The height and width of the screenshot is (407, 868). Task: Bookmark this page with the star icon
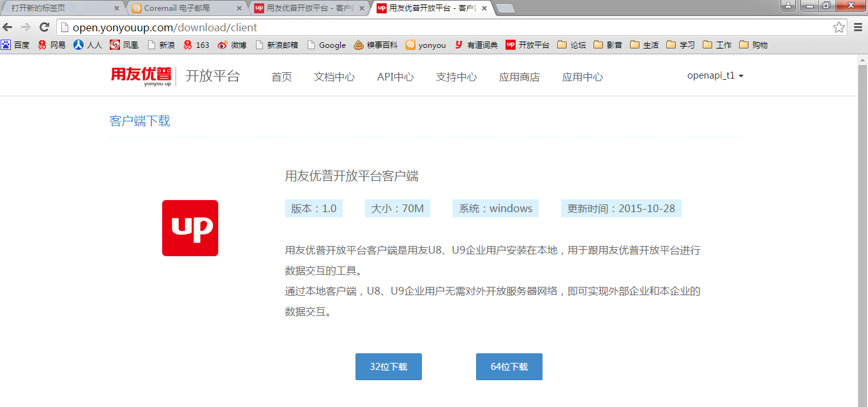pos(839,27)
